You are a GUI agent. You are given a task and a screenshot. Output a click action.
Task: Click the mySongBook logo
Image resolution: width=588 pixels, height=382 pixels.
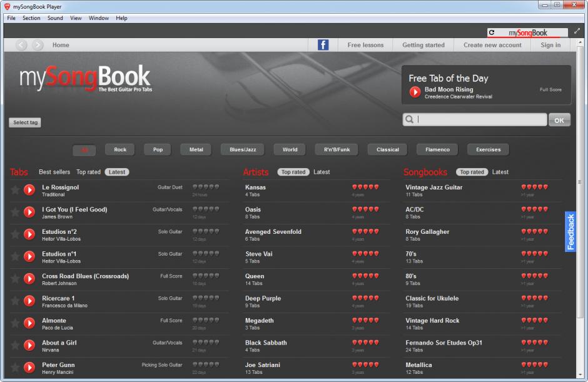pyautogui.click(x=86, y=78)
